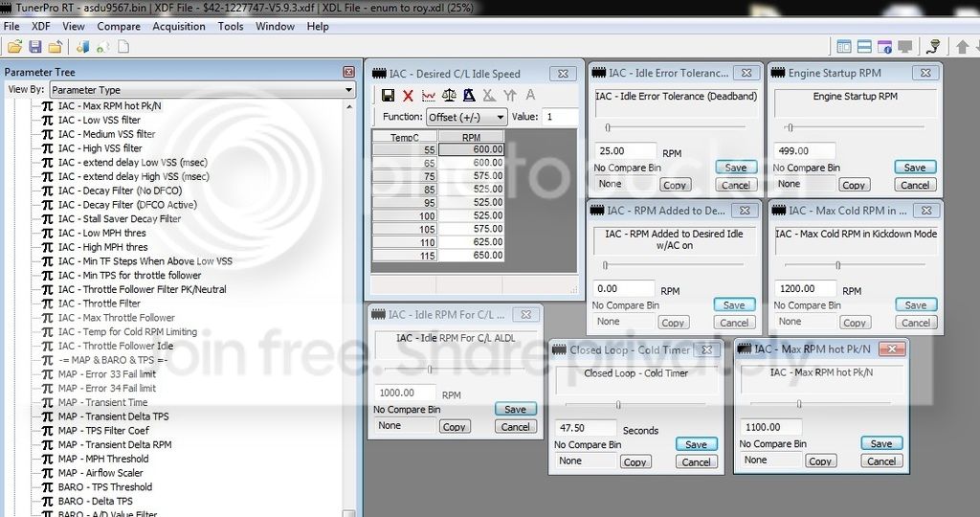This screenshot has width=980, height=517.
Task: Show the graph view icon in table toolbar
Action: pos(429,95)
